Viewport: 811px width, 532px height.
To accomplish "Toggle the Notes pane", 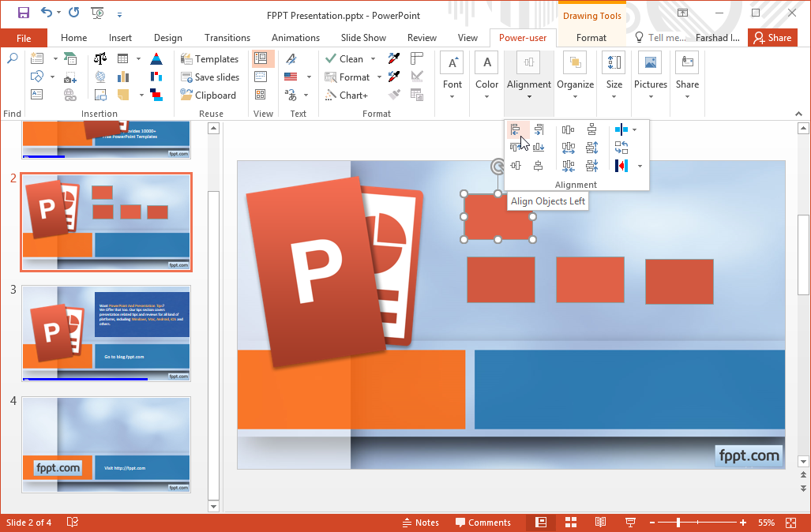I will click(420, 523).
